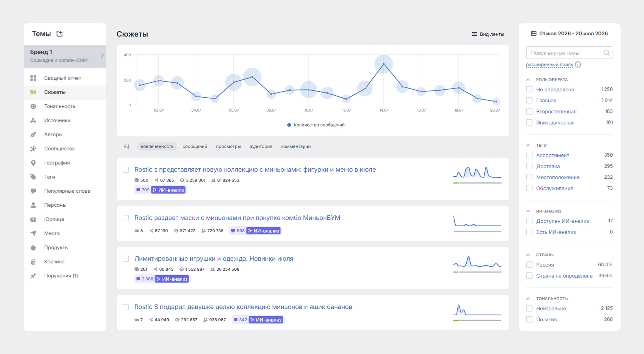Collapse the ИИ-АНАЛИЗ filter section
The image size is (644, 354).
(x=528, y=211)
